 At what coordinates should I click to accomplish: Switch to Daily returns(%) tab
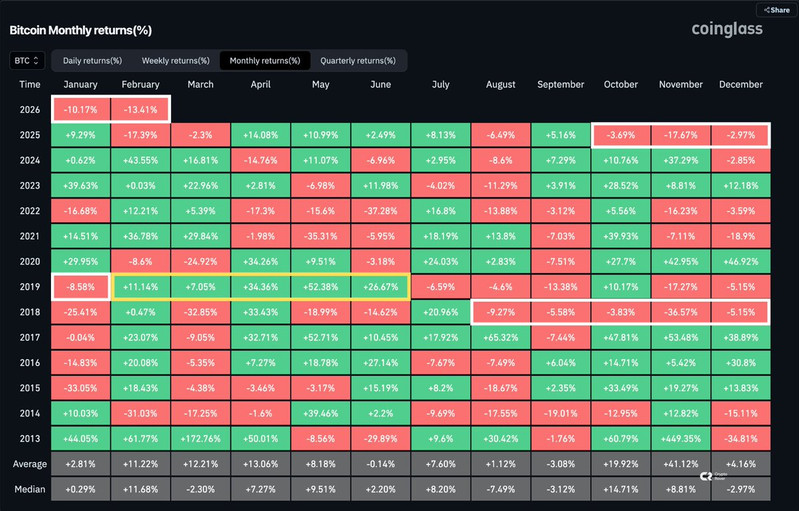(x=92, y=61)
